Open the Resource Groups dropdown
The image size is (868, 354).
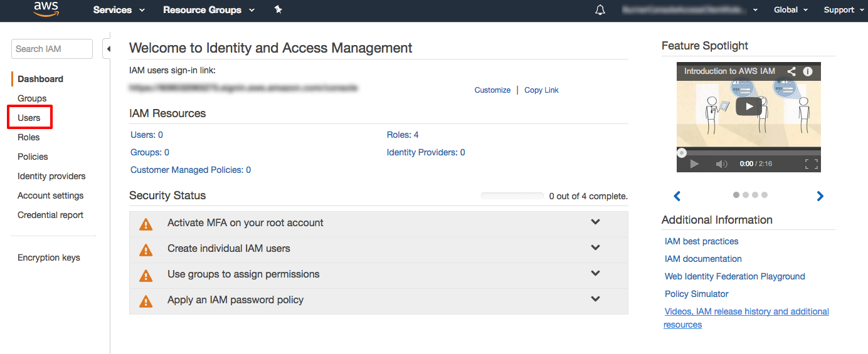tap(209, 10)
